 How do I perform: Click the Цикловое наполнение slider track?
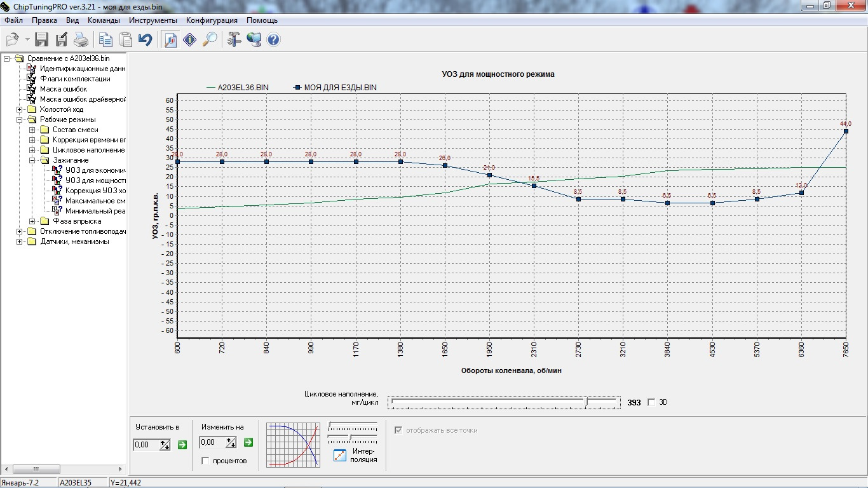click(x=503, y=402)
